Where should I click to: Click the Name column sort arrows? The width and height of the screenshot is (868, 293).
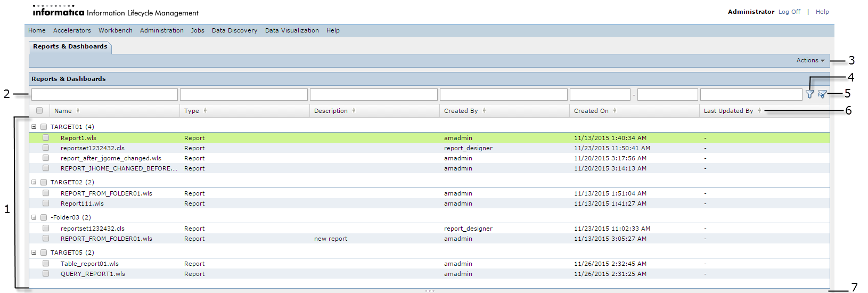(x=78, y=111)
